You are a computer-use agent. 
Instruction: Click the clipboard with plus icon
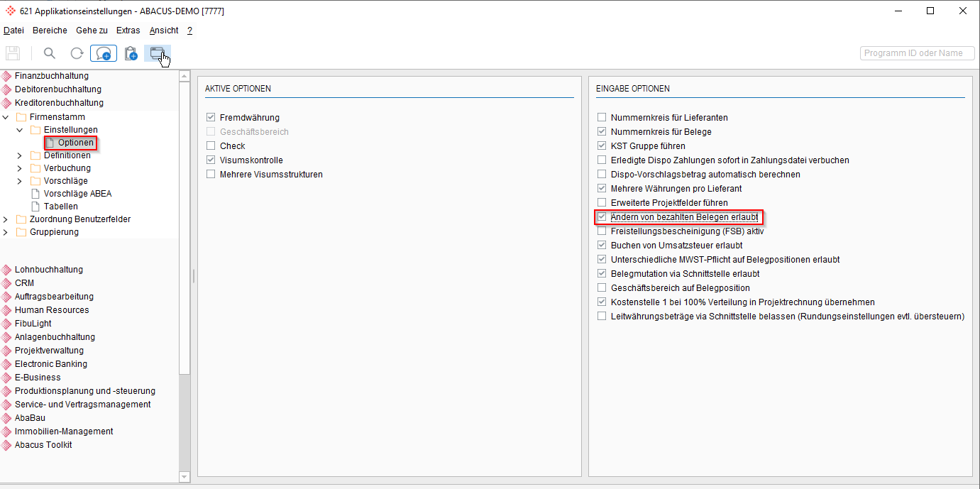[x=131, y=53]
